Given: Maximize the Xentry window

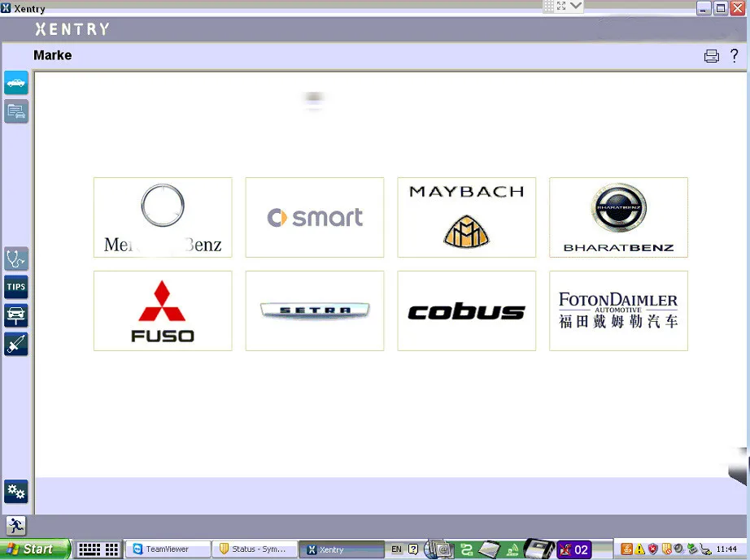Looking at the screenshot, I should tap(721, 8).
